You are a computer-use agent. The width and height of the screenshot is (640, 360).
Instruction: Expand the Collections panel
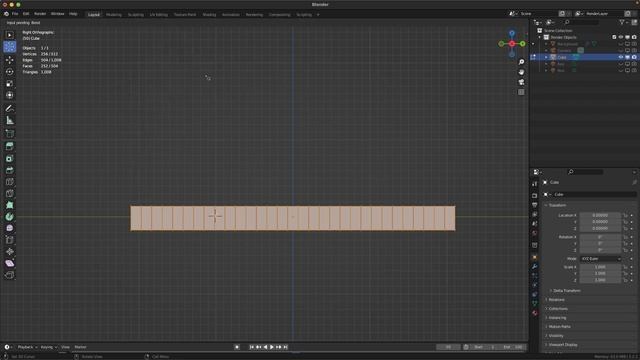pos(558,309)
